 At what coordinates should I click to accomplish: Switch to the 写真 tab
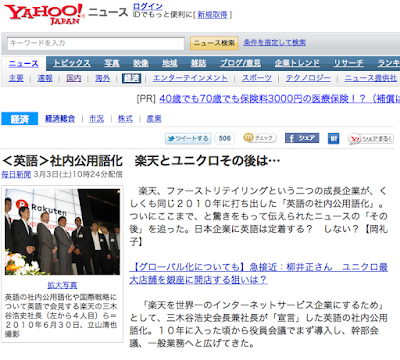[112, 63]
